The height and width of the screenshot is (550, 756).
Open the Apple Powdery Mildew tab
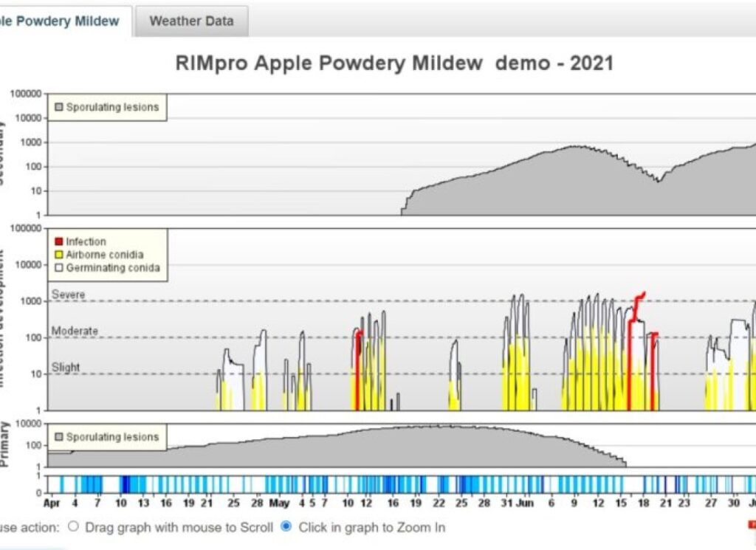pyautogui.click(x=63, y=21)
